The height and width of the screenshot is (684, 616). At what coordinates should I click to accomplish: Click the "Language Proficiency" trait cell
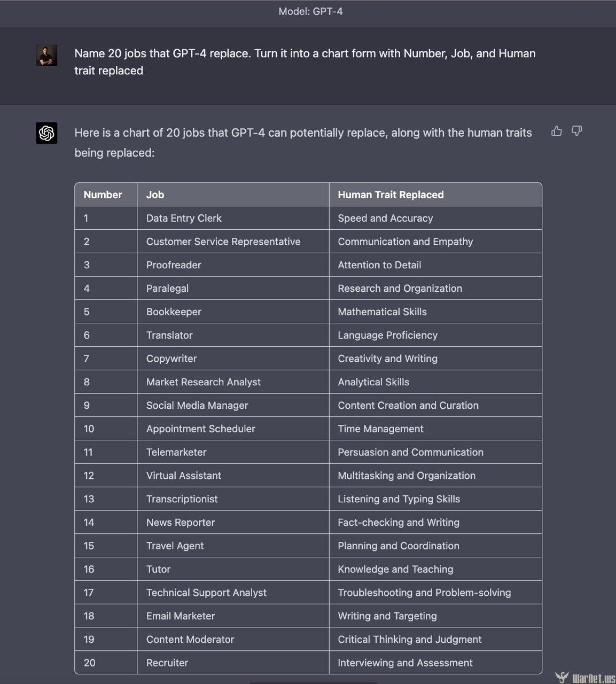tap(387, 335)
